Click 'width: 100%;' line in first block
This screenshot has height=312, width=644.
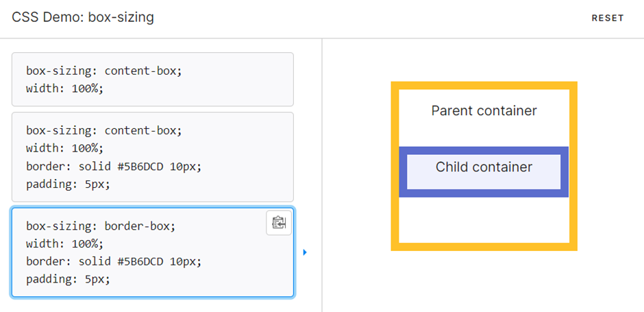click(65, 88)
